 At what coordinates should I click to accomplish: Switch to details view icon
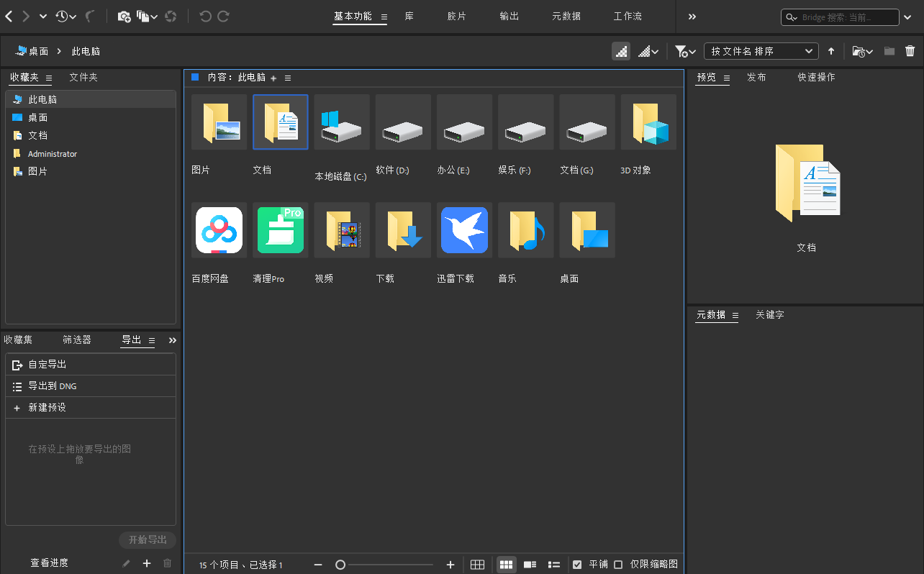pyautogui.click(x=530, y=565)
